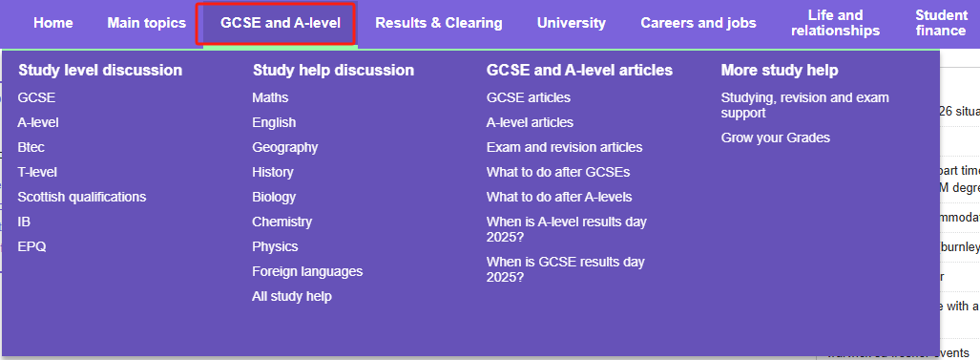Image resolution: width=980 pixels, height=360 pixels.
Task: Go to Chemistry study help
Action: pos(281,222)
